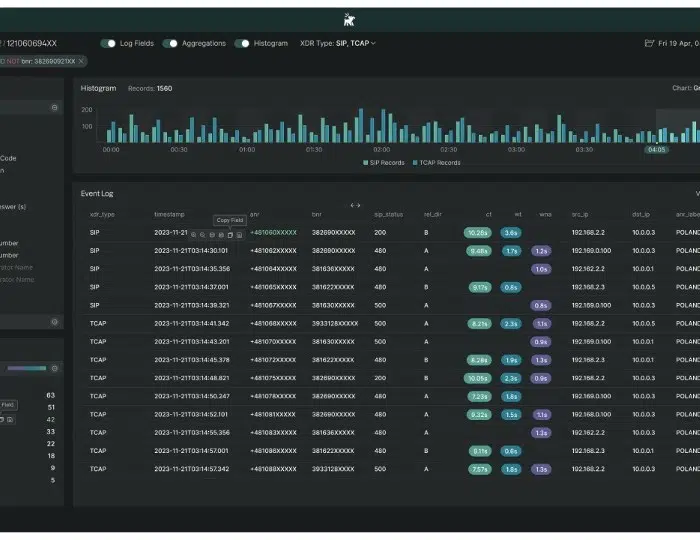
Task: Toggle the Histogram switch
Action: (x=242, y=43)
